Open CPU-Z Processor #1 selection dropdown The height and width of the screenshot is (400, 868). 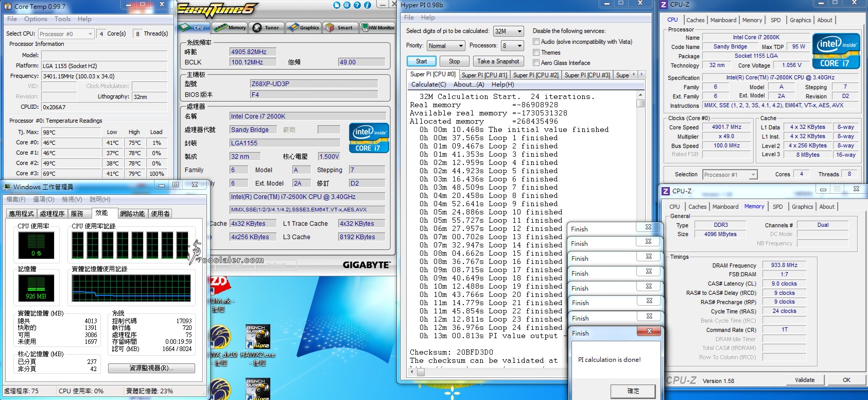pyautogui.click(x=730, y=175)
